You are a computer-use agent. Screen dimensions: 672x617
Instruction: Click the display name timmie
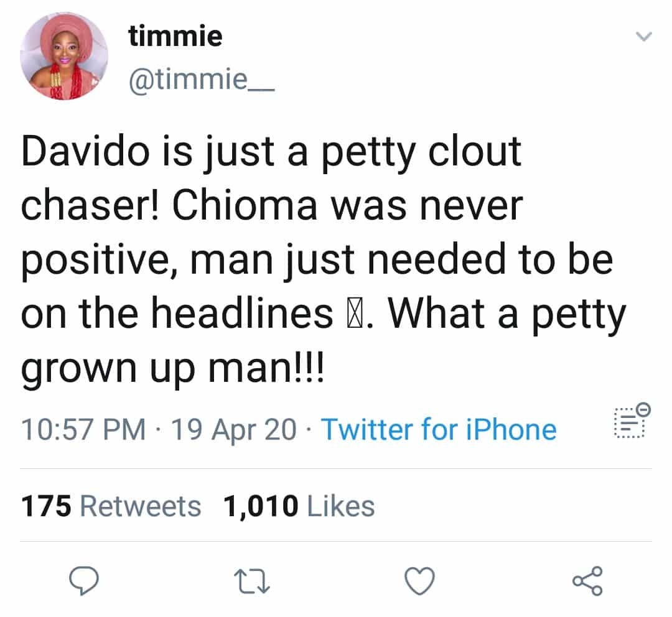click(x=175, y=37)
